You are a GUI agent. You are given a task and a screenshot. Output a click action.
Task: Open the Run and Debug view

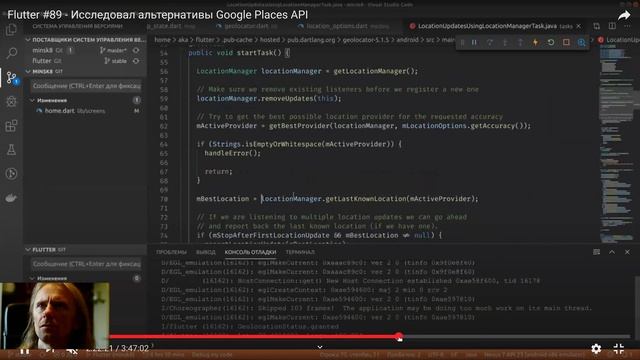(x=11, y=101)
